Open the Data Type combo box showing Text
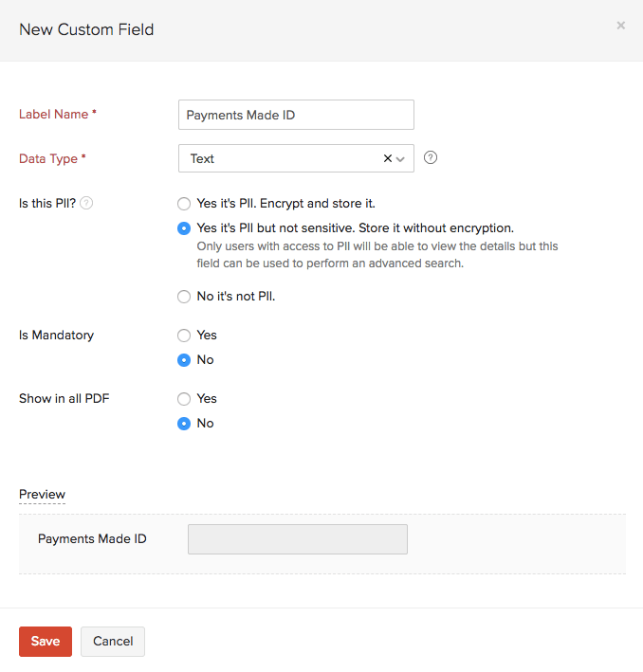 point(280,158)
